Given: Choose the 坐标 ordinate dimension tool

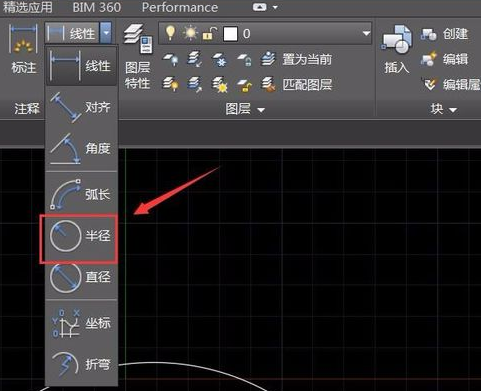Looking at the screenshot, I should pyautogui.click(x=80, y=323).
